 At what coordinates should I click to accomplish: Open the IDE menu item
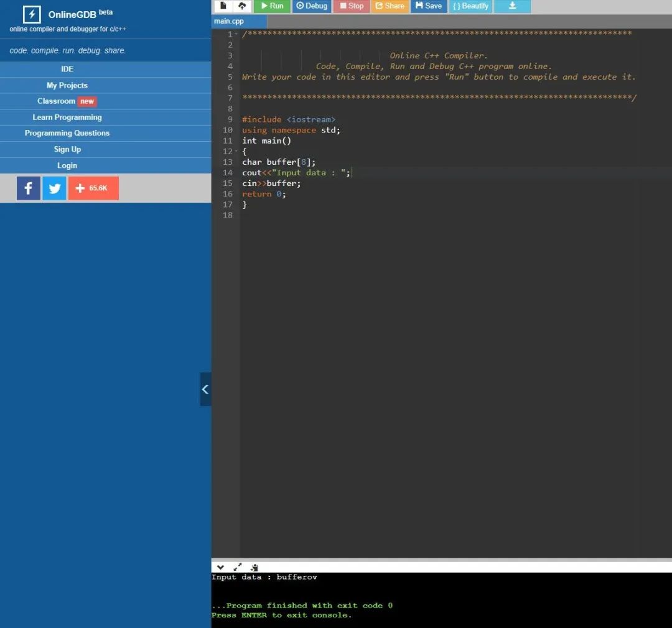pos(67,69)
